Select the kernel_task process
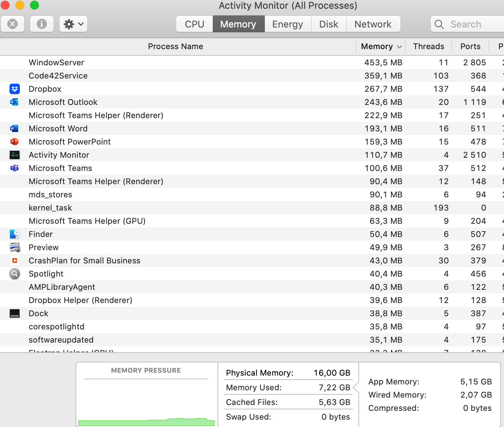The image size is (504, 427). (50, 208)
